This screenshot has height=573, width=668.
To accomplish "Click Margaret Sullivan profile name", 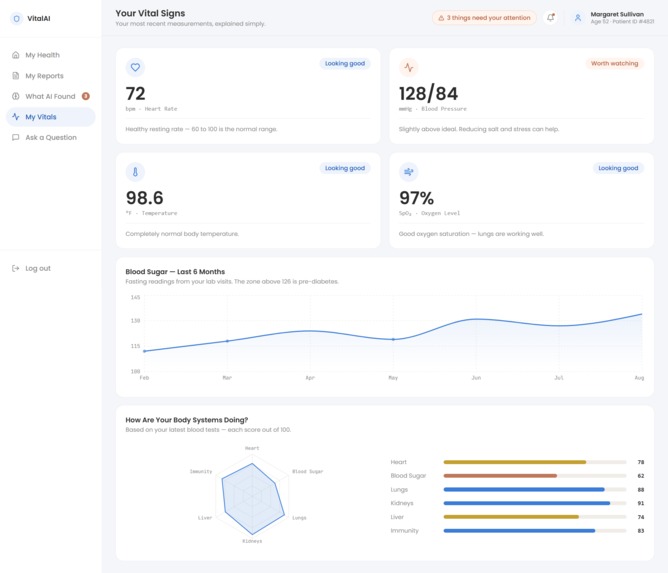I will pos(617,14).
